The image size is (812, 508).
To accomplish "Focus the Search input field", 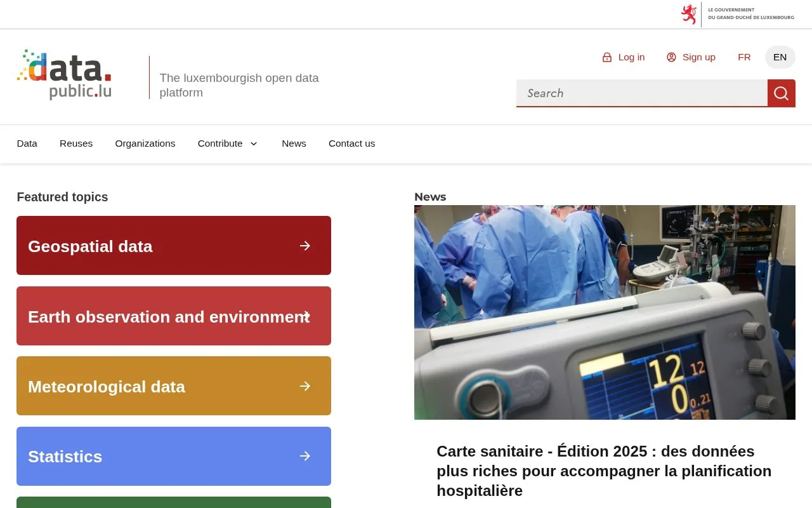I will [642, 93].
